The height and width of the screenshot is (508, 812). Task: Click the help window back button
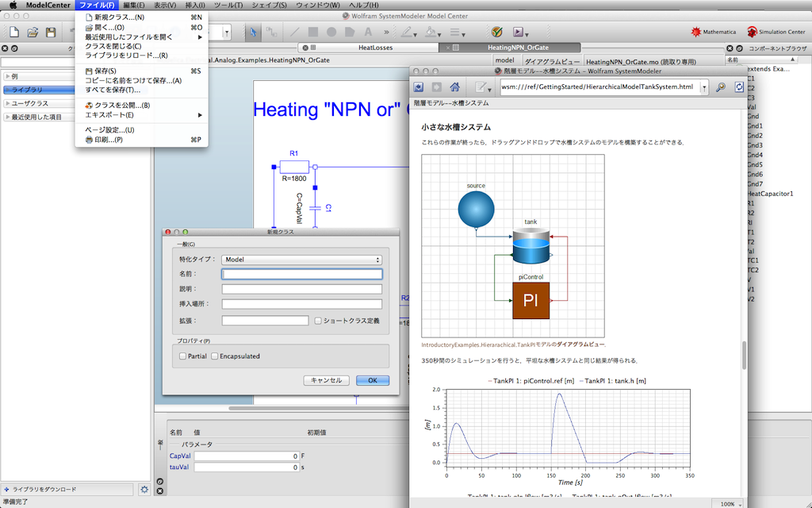click(x=419, y=87)
